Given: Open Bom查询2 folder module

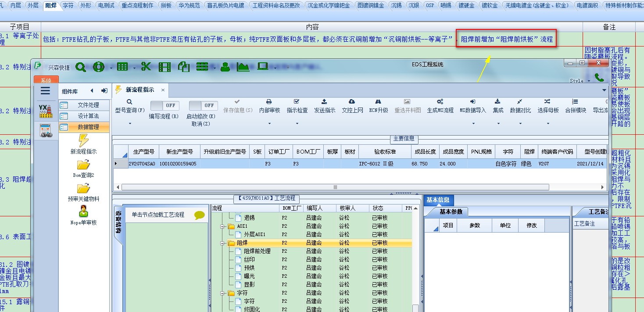Looking at the screenshot, I should (x=83, y=165).
